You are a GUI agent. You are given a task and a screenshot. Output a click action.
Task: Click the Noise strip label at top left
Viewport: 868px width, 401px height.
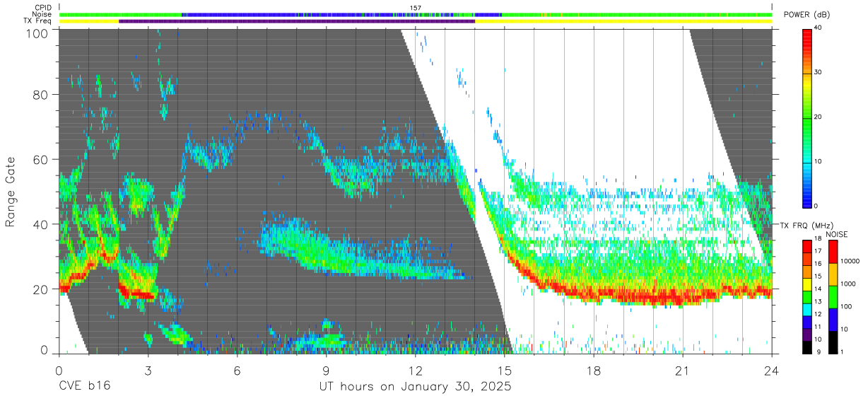42,14
